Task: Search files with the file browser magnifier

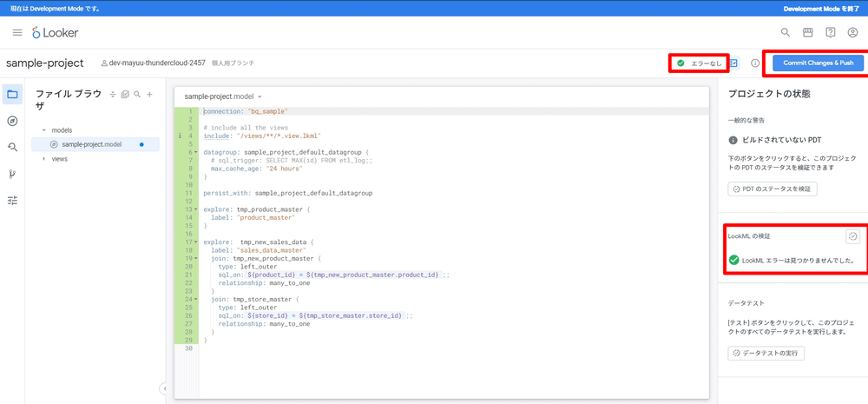Action: point(137,95)
